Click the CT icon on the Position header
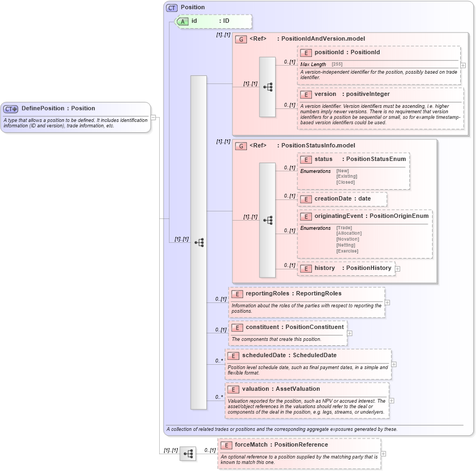Screen dimensions: 476x471 tap(171, 7)
